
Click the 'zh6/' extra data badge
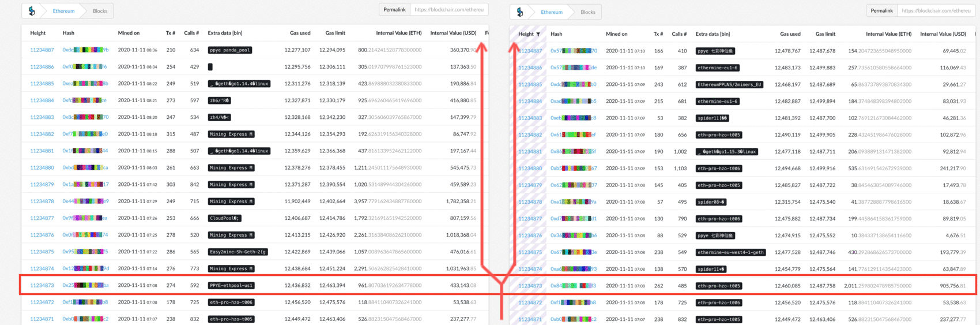(220, 100)
